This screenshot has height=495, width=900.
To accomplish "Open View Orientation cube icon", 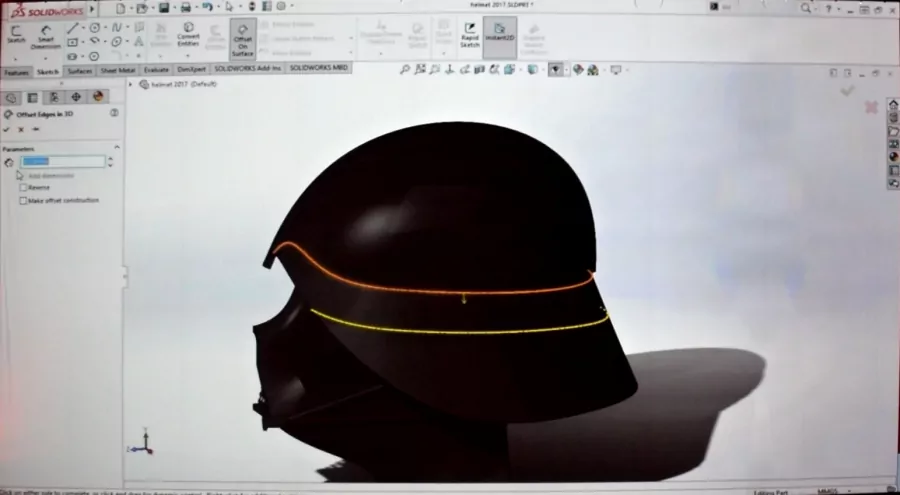I will point(509,69).
